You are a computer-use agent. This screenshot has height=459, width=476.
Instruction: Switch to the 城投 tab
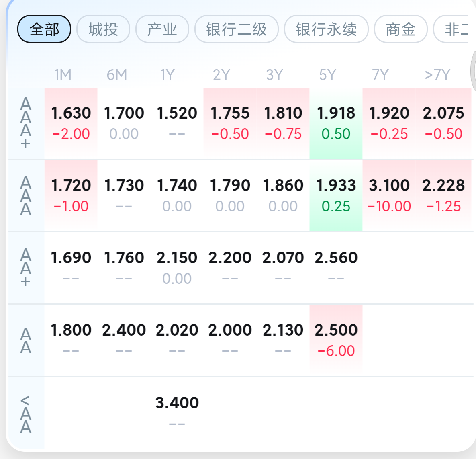[x=103, y=29]
